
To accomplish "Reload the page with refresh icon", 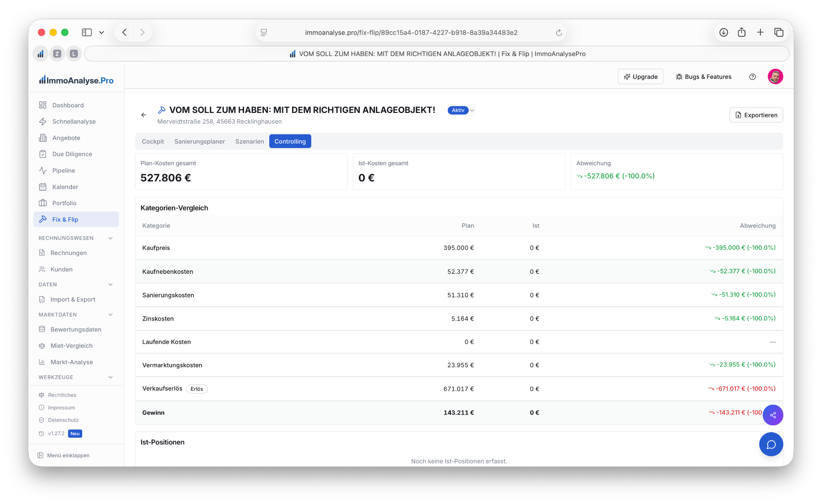I will coord(559,33).
